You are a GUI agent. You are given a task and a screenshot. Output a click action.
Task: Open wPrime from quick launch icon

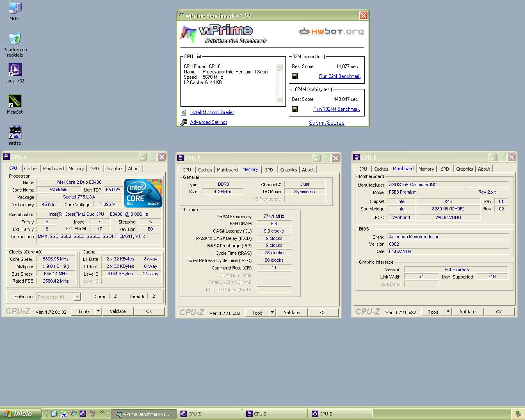(x=73, y=414)
